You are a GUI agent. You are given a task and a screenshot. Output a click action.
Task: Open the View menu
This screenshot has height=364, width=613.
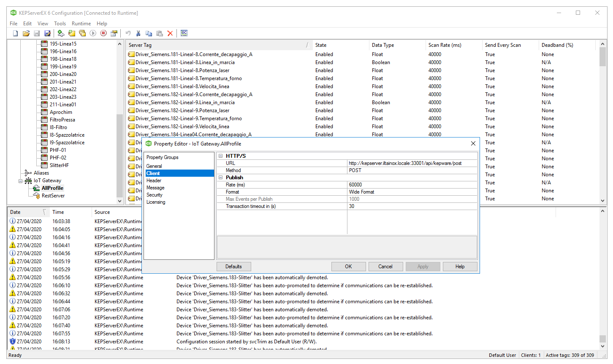pos(43,24)
